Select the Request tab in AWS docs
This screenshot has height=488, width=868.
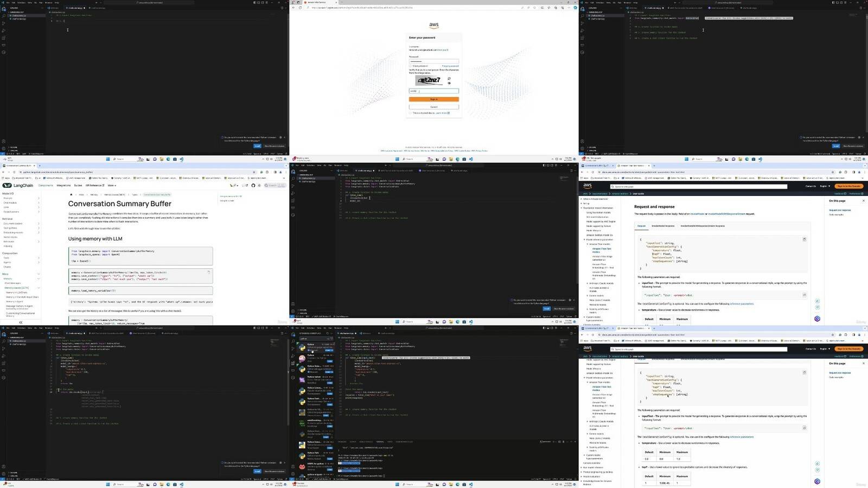(x=641, y=226)
